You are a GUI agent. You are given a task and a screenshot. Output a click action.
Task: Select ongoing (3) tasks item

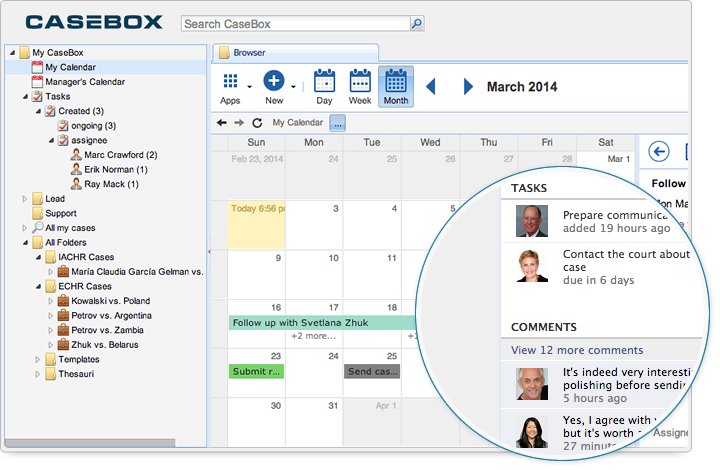[x=93, y=126]
